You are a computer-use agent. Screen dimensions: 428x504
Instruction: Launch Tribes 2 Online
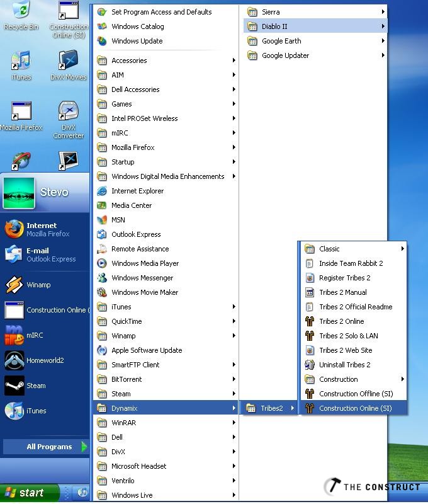click(x=354, y=321)
